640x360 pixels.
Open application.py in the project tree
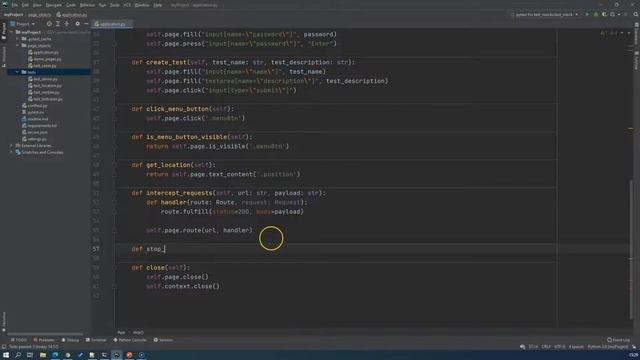pyautogui.click(x=43, y=52)
